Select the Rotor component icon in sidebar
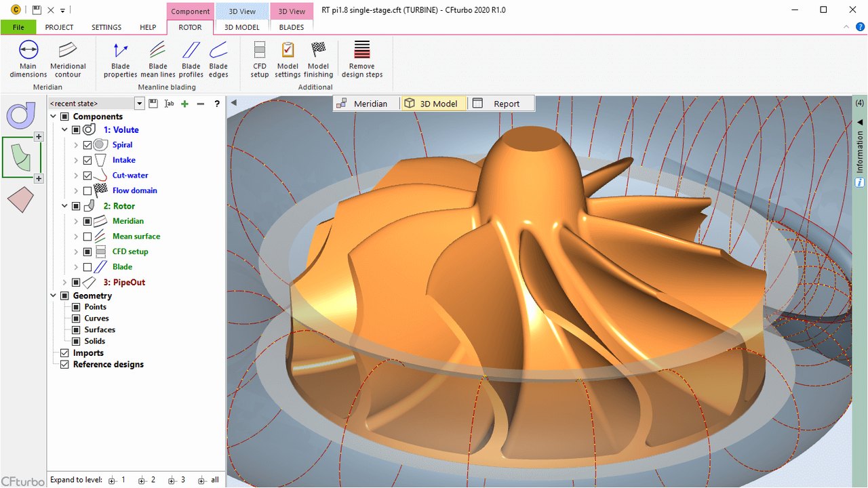This screenshot has height=488, width=868. pyautogui.click(x=21, y=157)
